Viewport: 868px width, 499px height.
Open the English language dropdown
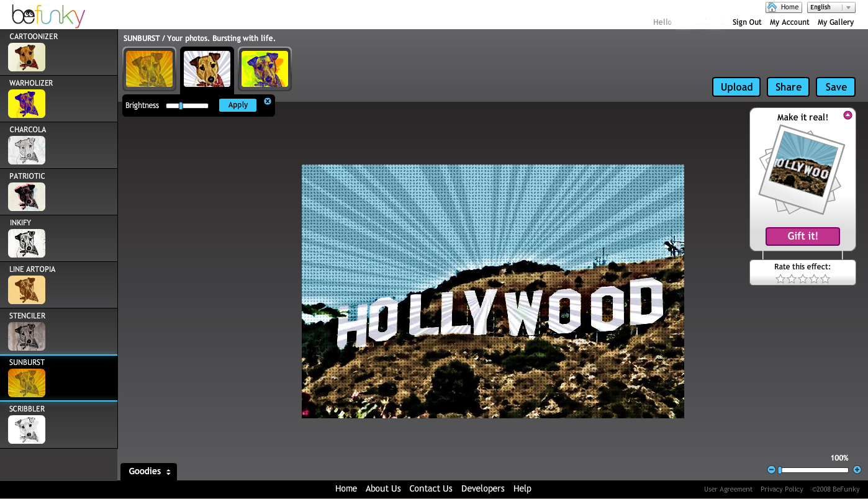(x=831, y=7)
